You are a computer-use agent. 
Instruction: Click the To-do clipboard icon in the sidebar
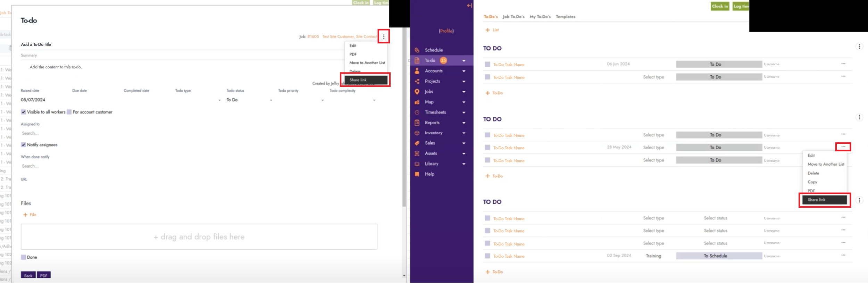pos(417,60)
